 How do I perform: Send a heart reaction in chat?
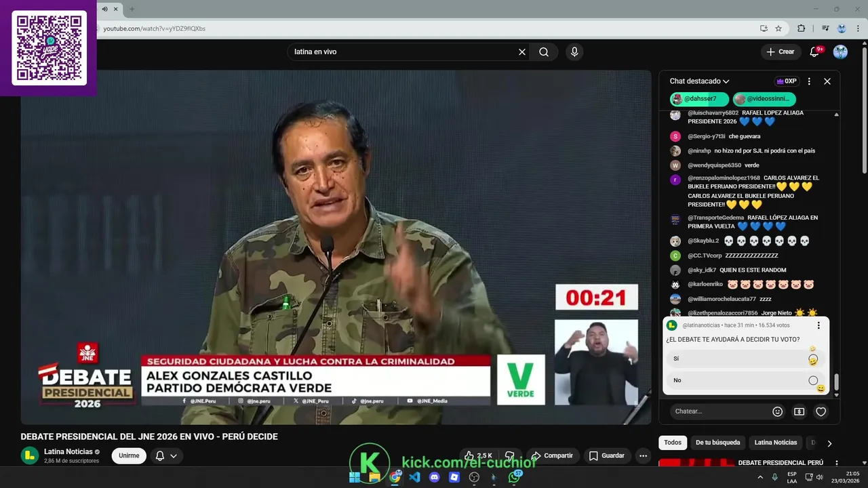click(x=821, y=411)
